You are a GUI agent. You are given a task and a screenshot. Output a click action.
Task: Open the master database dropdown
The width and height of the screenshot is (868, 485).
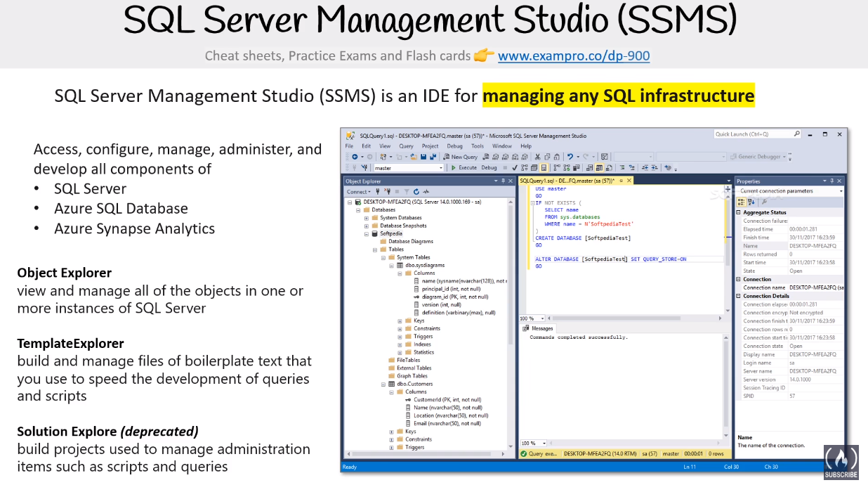(441, 168)
